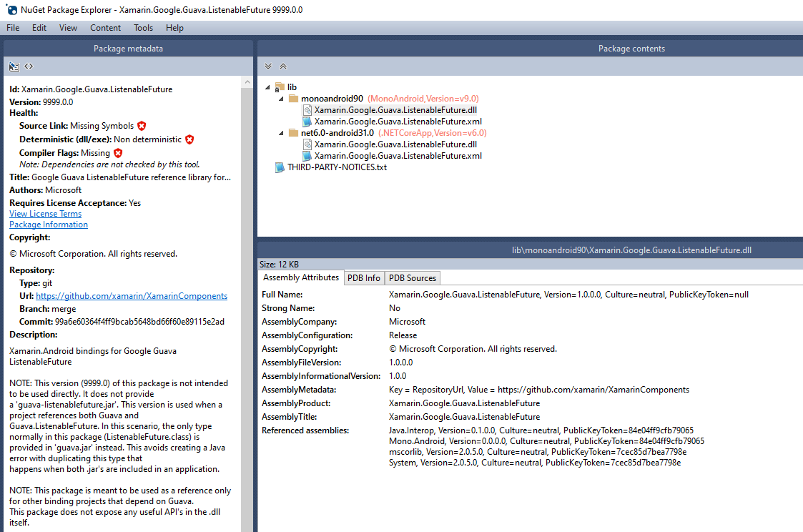Open the Package Information link
Screen dimensions: 803x532
(49, 225)
